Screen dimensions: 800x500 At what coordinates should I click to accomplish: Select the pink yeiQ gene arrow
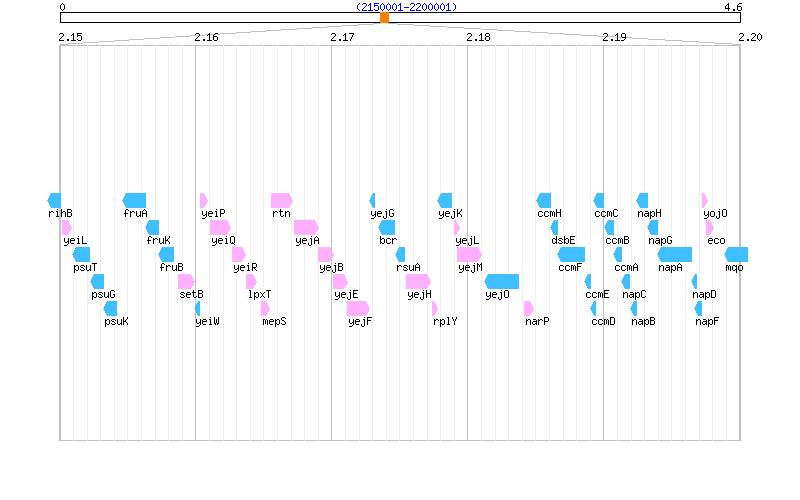[220, 227]
